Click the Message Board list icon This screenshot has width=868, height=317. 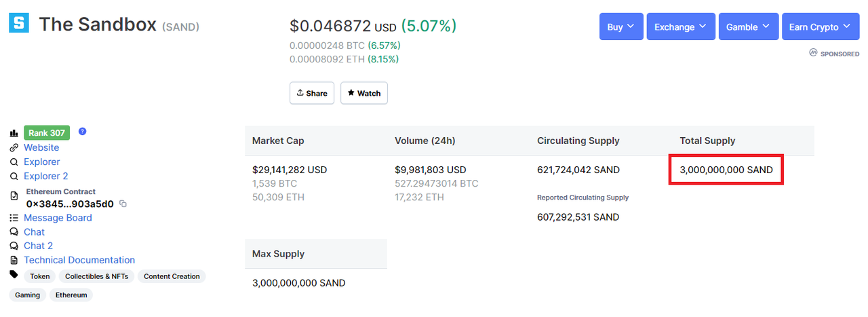click(x=14, y=218)
